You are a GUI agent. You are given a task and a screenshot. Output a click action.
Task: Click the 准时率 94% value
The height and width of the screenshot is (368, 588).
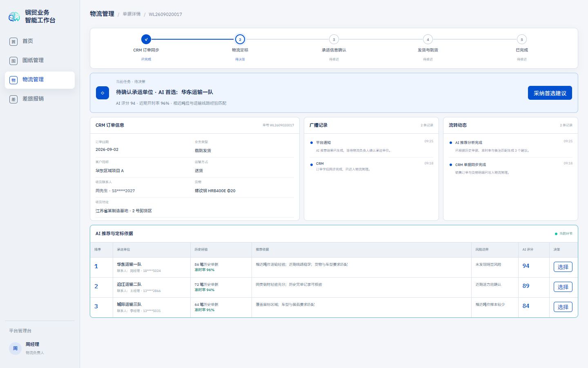coord(205,290)
